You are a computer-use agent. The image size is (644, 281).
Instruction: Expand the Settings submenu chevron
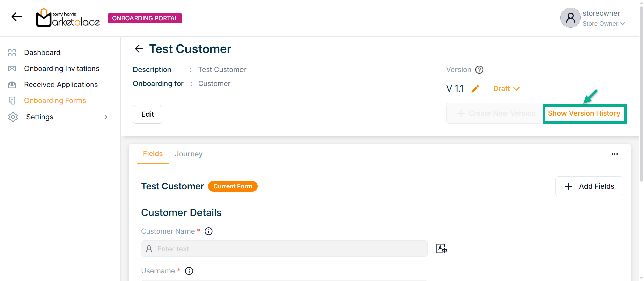tap(106, 117)
